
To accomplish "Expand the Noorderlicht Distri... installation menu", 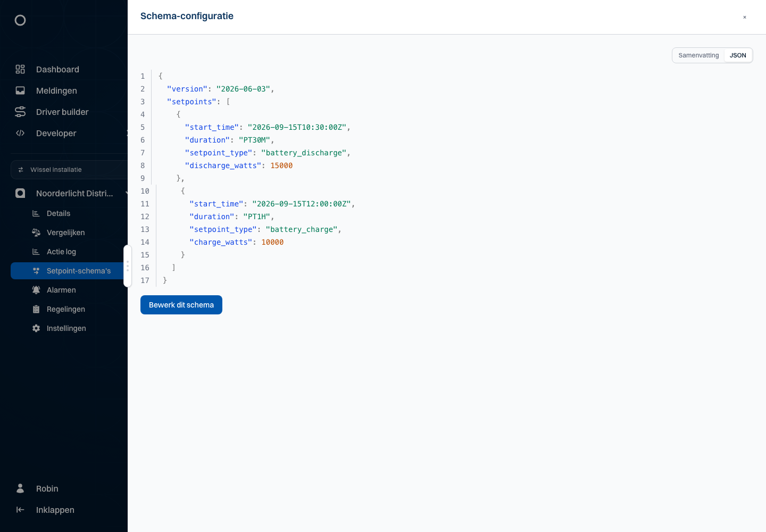I will (x=126, y=193).
